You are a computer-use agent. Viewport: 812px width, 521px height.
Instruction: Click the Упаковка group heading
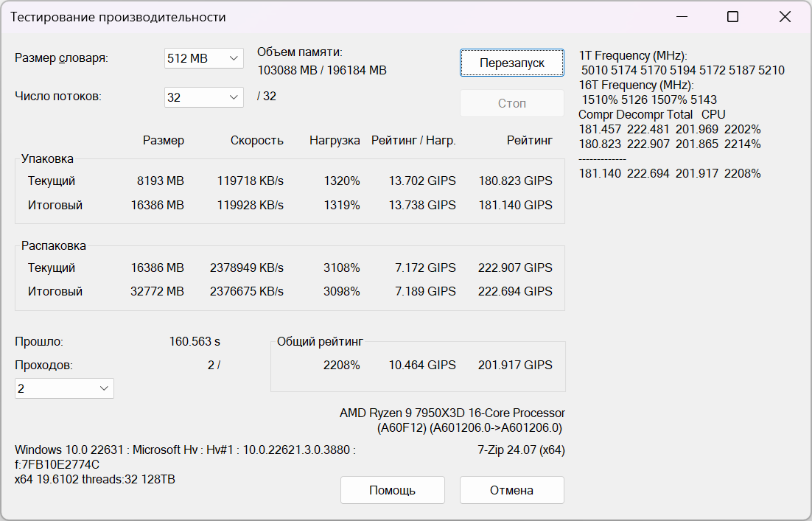[x=47, y=158]
